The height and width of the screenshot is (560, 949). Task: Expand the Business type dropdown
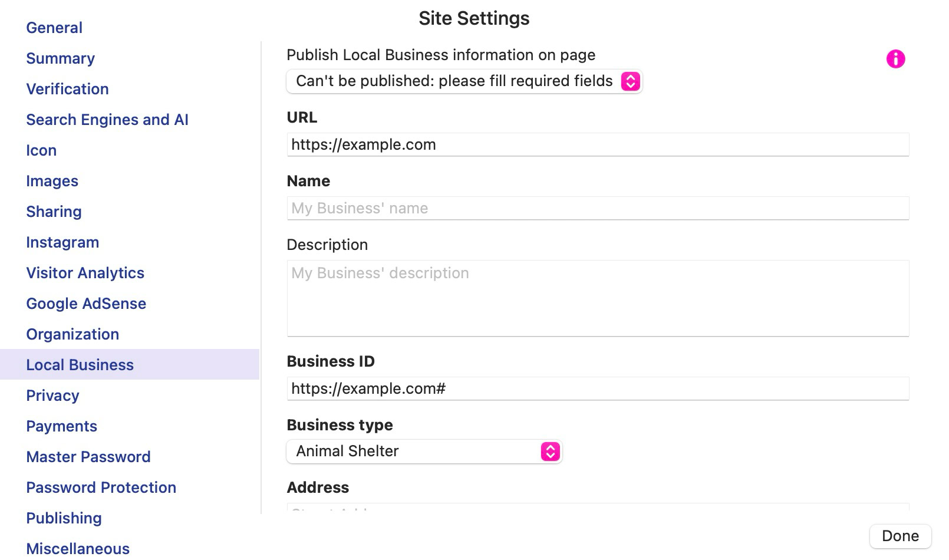pyautogui.click(x=424, y=452)
